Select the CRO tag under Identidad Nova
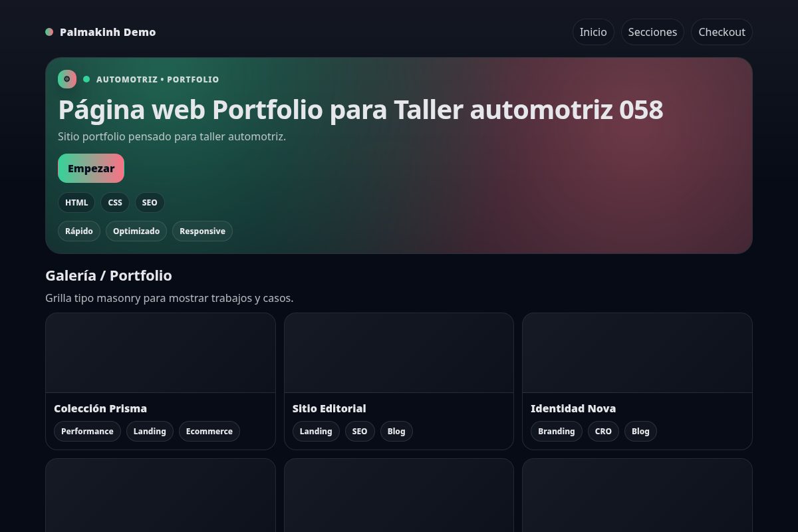798x532 pixels. coord(603,431)
